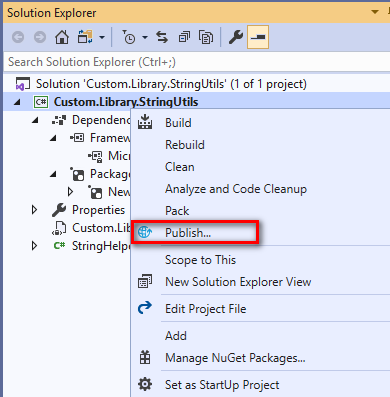Select the Custom.Lib file in tree

(x=101, y=228)
